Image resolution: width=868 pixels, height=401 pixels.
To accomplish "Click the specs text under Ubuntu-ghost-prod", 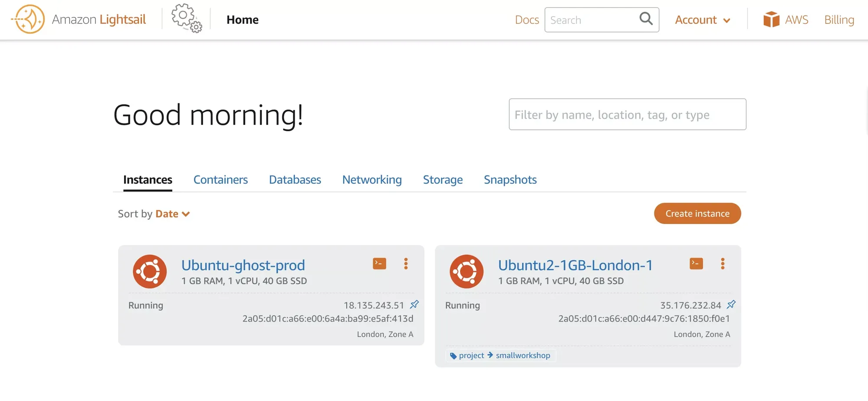I will tap(244, 281).
